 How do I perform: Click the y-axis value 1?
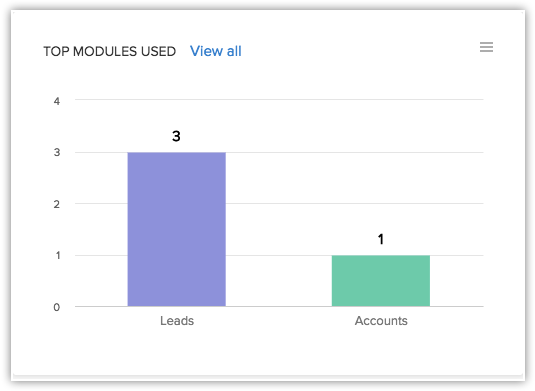(x=58, y=255)
